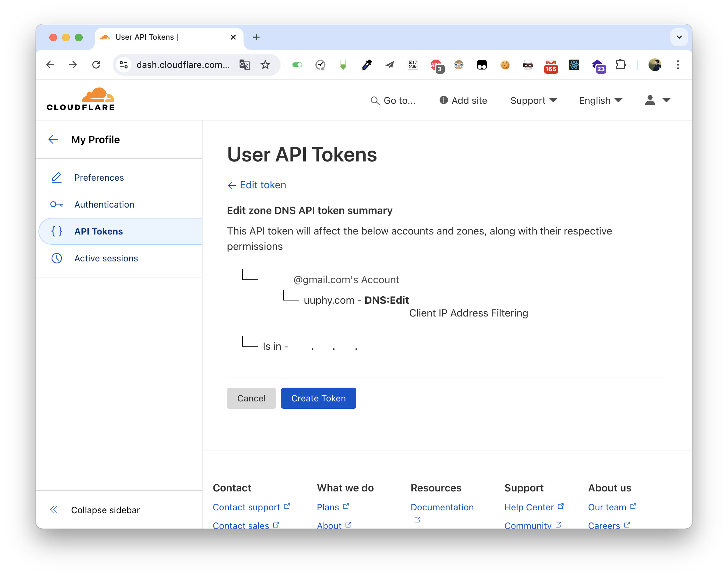Open the tab search dropdown arrow
The width and height of the screenshot is (728, 576).
[x=679, y=37]
